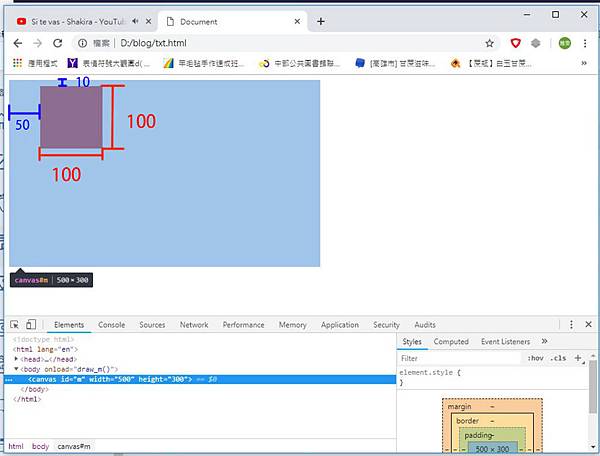Open the Performance panel
Viewport: 600px width, 456px height.
(243, 325)
